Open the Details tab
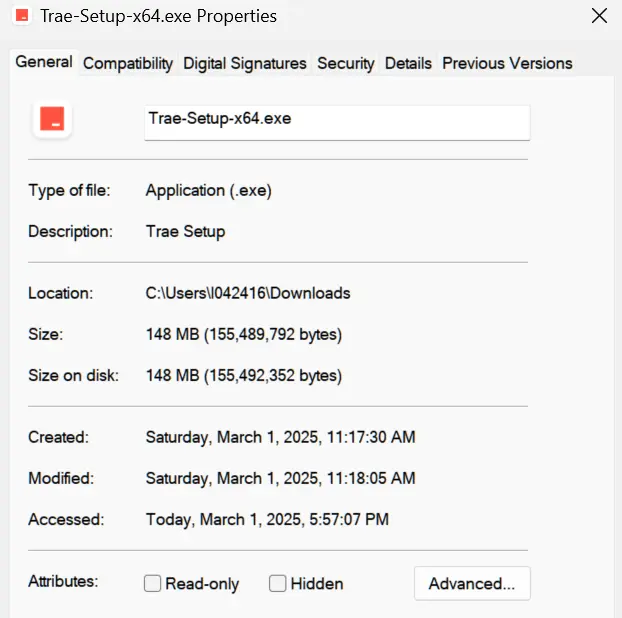 [x=408, y=63]
